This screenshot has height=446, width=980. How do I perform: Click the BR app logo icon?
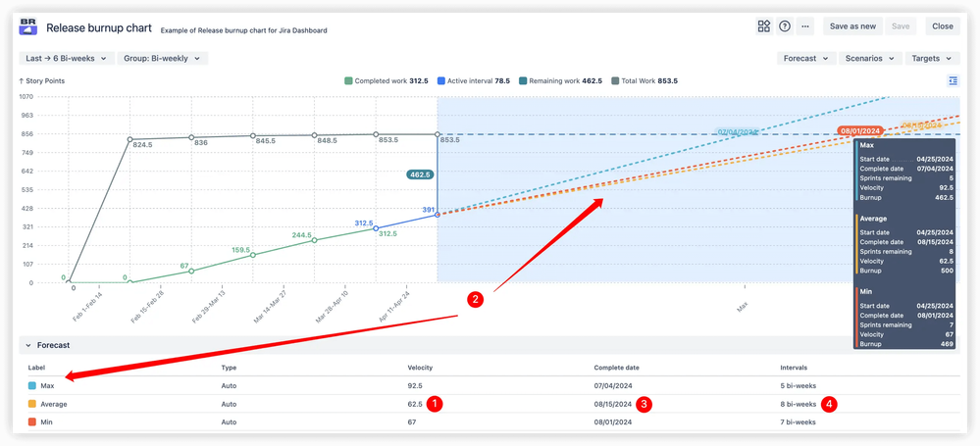click(x=28, y=27)
